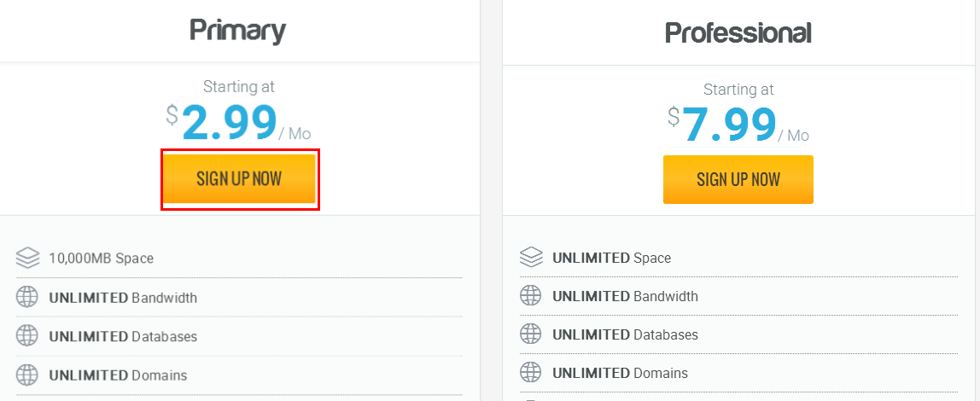The width and height of the screenshot is (980, 401).
Task: Click the stack icon beside Professional UNLIMITED Space
Action: coord(531,257)
